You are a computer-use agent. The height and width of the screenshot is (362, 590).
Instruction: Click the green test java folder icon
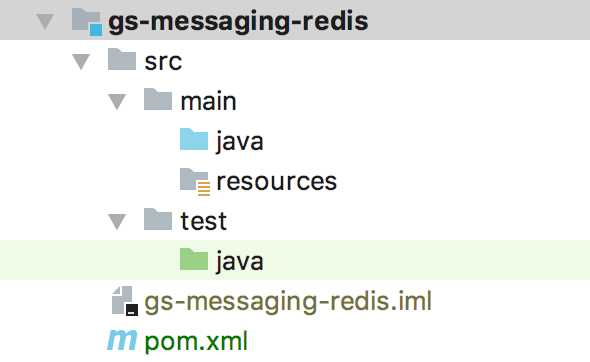click(194, 259)
